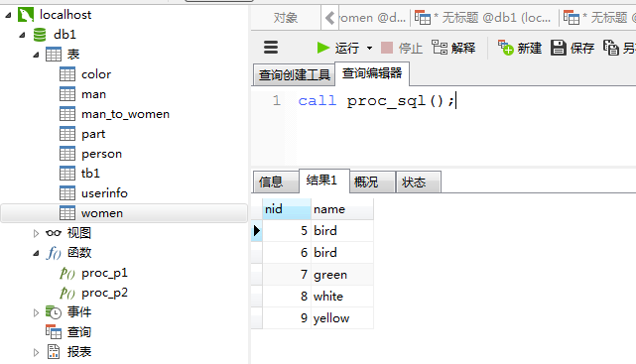Run the query with 运行 button
This screenshot has width=636, height=364.
(x=338, y=49)
